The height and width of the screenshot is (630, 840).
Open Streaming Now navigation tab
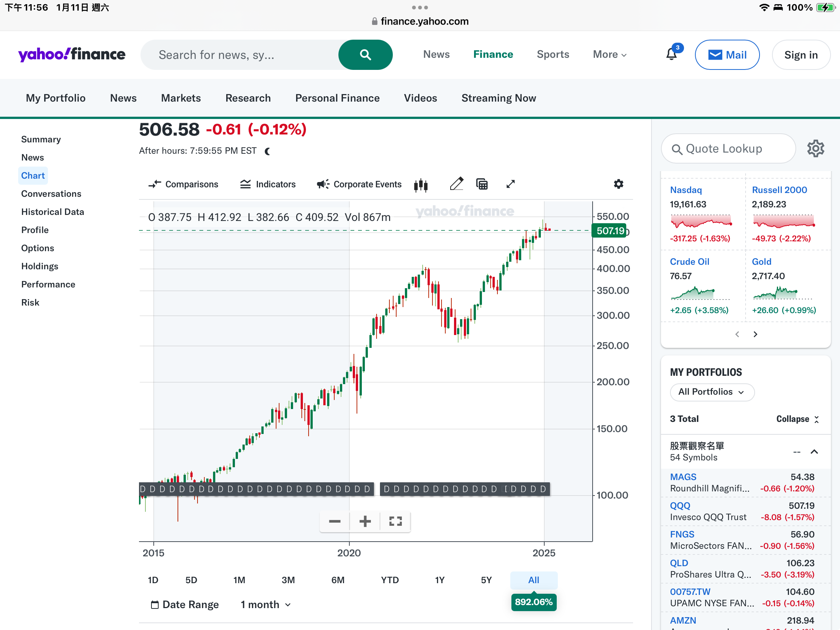499,98
